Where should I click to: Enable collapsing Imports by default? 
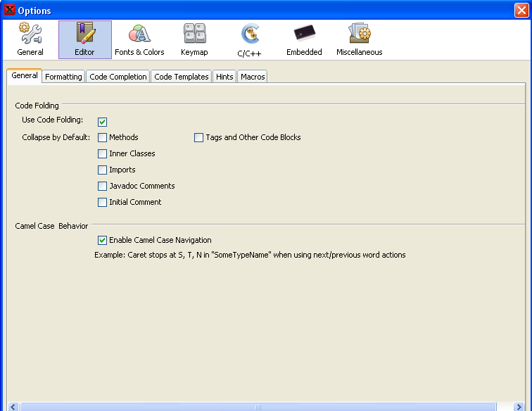click(x=103, y=170)
